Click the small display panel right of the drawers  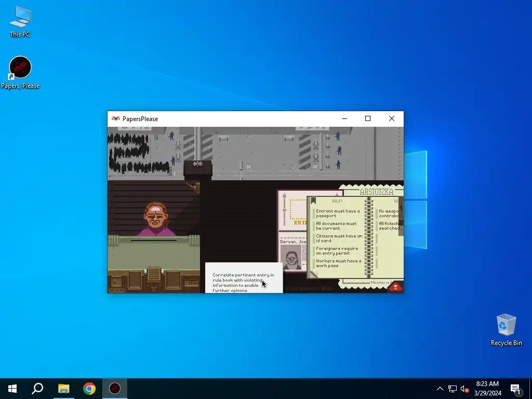pos(191,282)
